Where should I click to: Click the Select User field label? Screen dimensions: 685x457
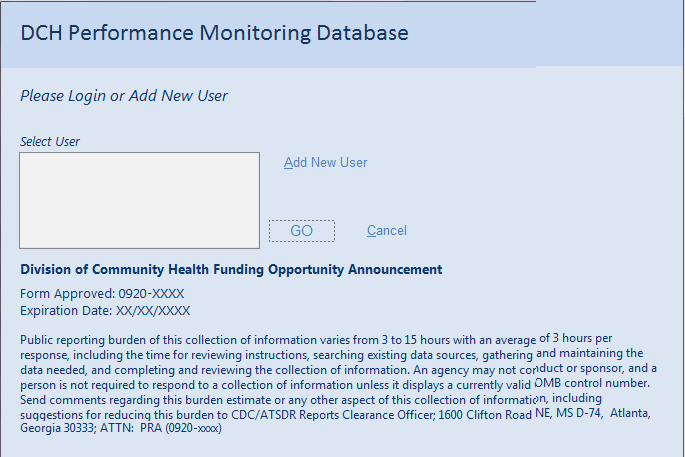(x=50, y=142)
